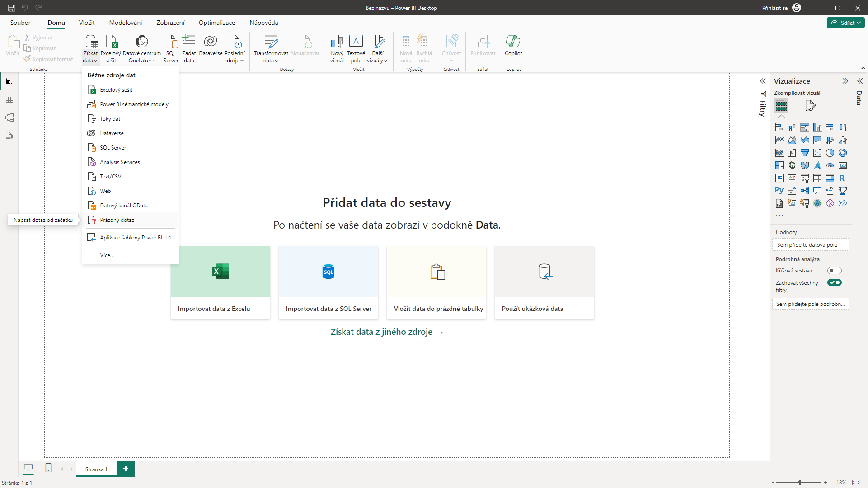Screen dimensions: 868x488
Task: Open the Soubor menu
Action: [x=20, y=23]
